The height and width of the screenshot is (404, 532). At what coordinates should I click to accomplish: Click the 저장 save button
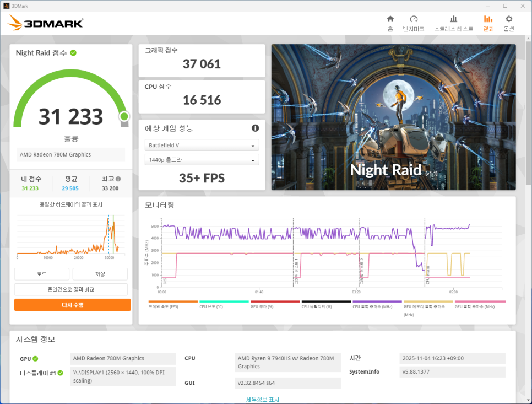pyautogui.click(x=100, y=274)
